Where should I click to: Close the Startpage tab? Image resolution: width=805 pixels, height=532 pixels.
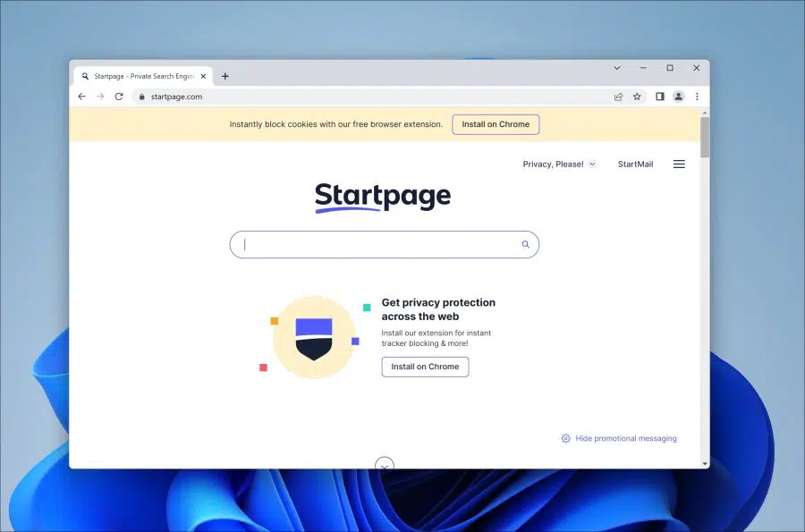[x=203, y=76]
